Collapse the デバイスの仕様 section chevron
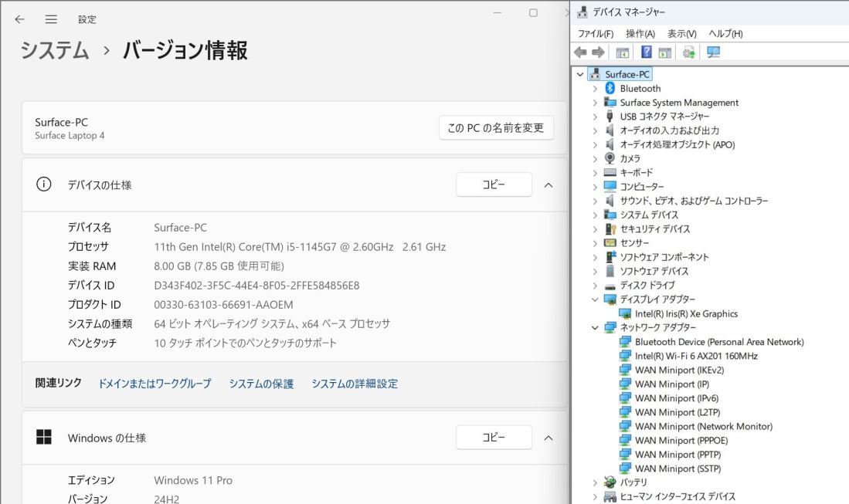The width and height of the screenshot is (849, 504). (548, 185)
